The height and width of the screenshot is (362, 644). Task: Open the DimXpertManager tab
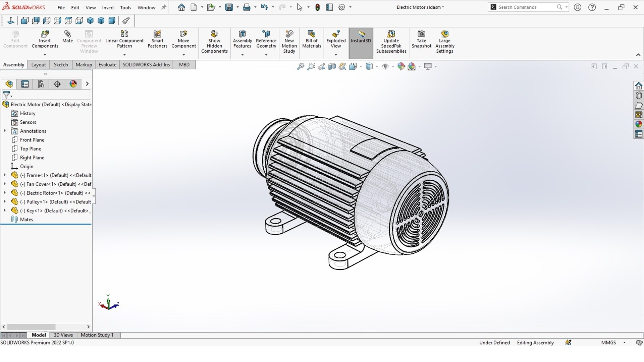(x=57, y=84)
